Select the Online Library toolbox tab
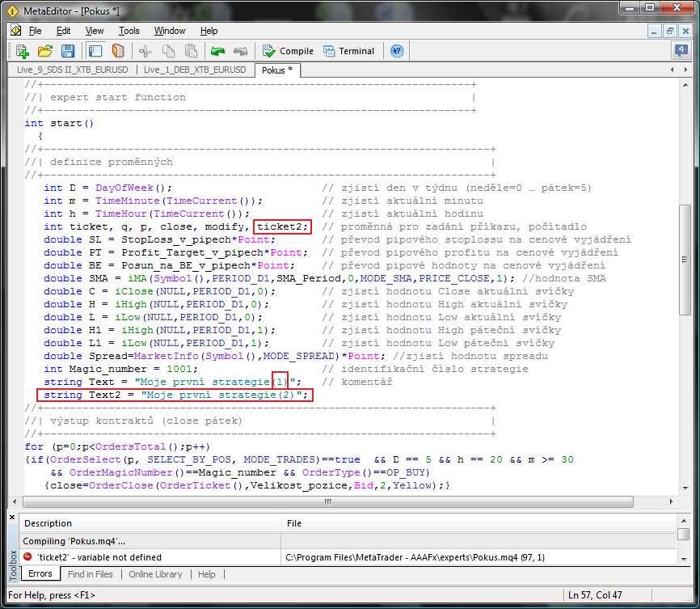Image resolution: width=700 pixels, height=609 pixels. pyautogui.click(x=155, y=574)
